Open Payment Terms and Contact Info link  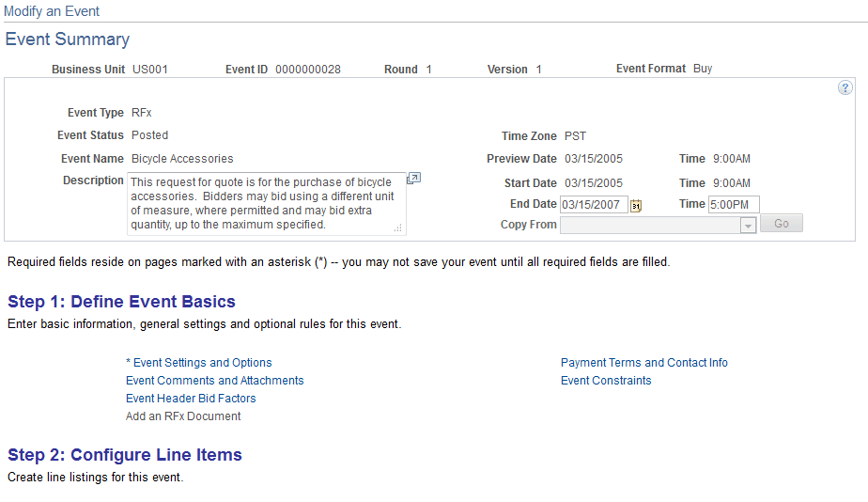coord(644,362)
